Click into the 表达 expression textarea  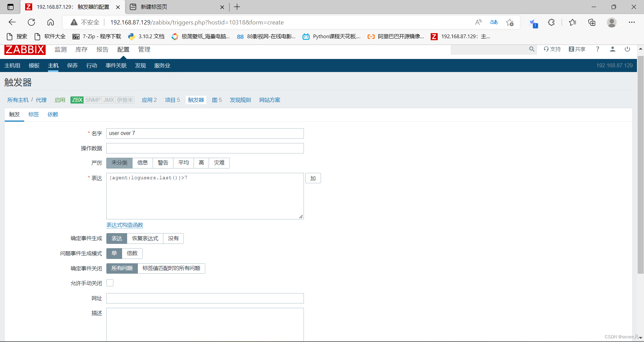pos(205,196)
